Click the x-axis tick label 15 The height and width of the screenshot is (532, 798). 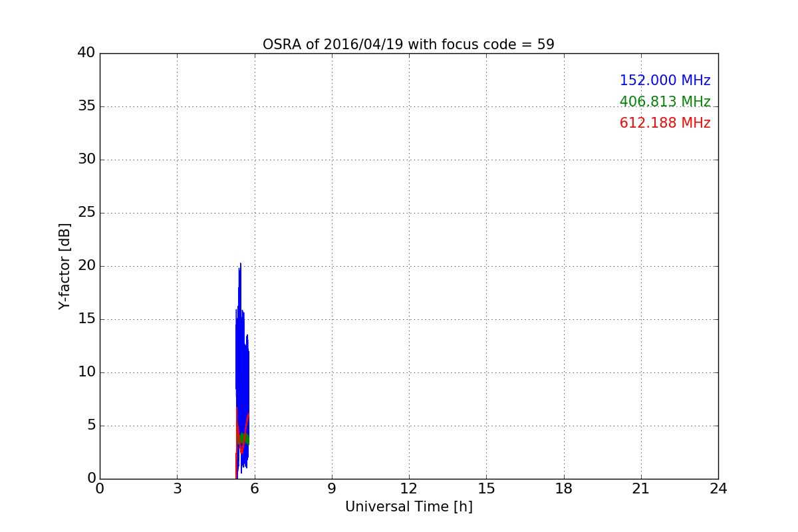[x=486, y=489]
